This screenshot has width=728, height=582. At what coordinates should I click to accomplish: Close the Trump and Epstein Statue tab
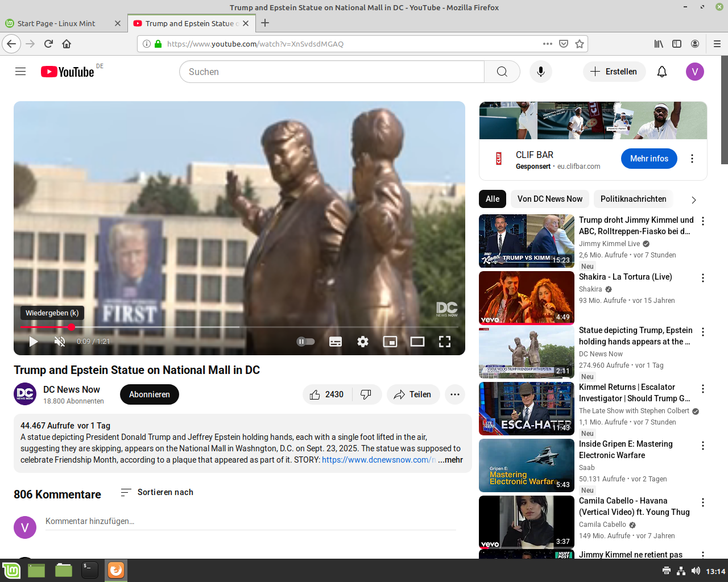pos(246,23)
